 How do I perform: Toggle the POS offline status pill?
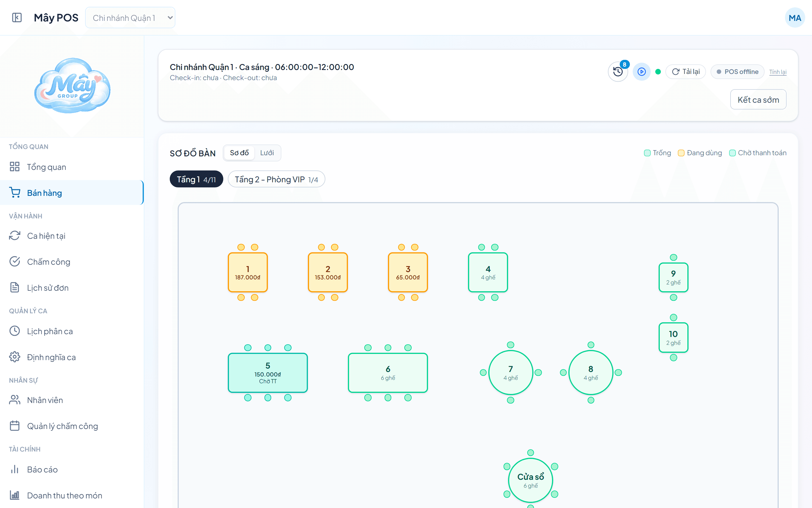click(x=737, y=72)
